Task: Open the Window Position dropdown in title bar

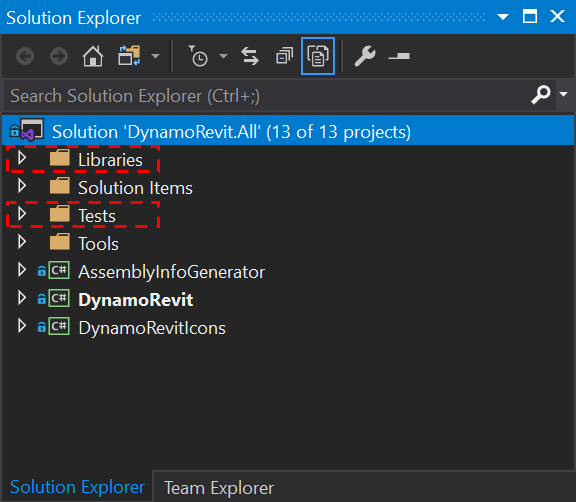Action: pyautogui.click(x=503, y=17)
